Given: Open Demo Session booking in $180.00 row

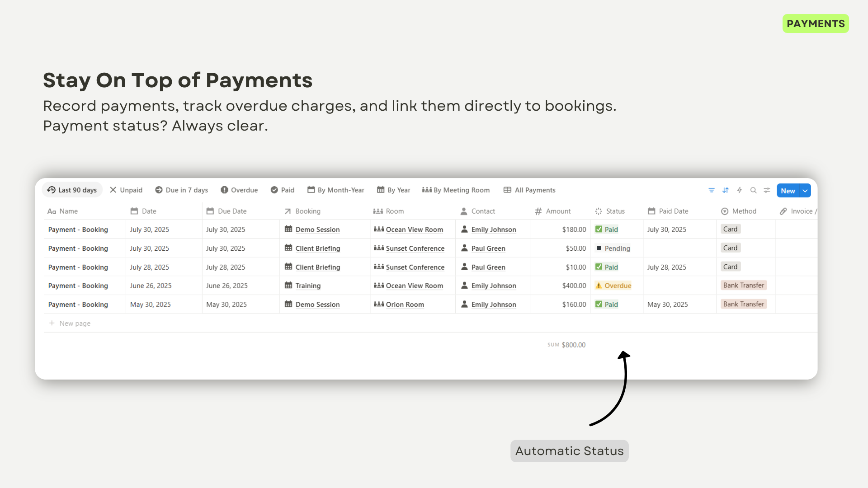Looking at the screenshot, I should [x=312, y=230].
